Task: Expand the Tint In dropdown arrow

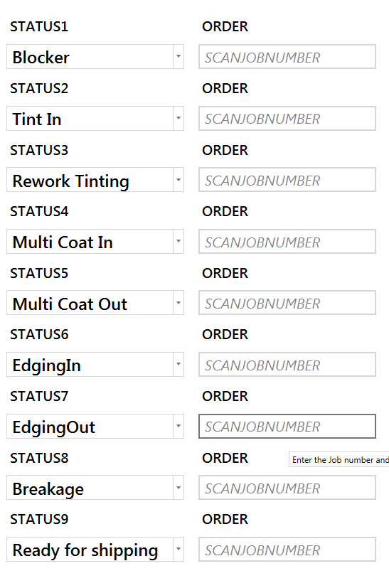Action: tap(178, 119)
